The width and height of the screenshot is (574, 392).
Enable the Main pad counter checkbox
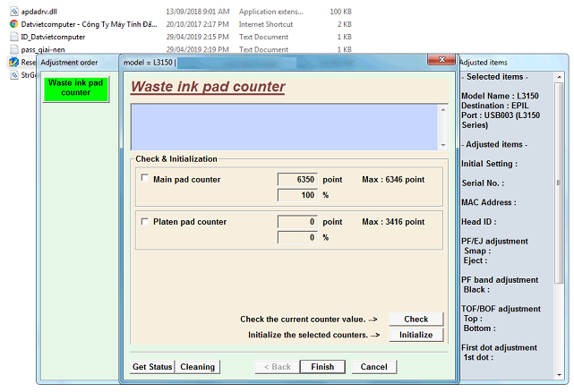click(x=145, y=178)
